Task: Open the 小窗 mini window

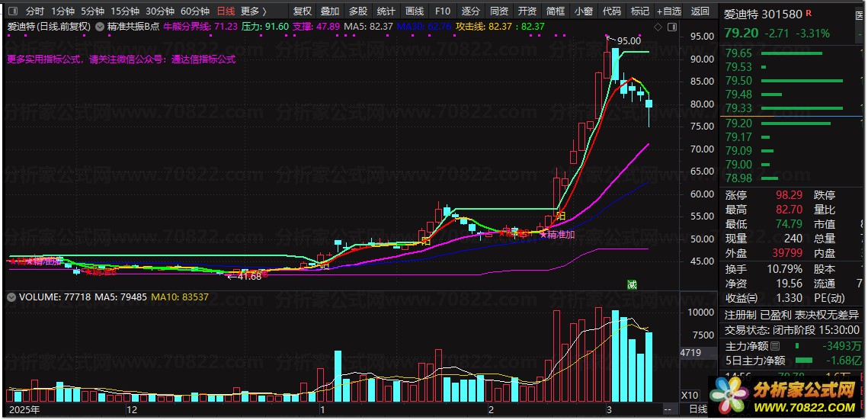Action: click(584, 11)
